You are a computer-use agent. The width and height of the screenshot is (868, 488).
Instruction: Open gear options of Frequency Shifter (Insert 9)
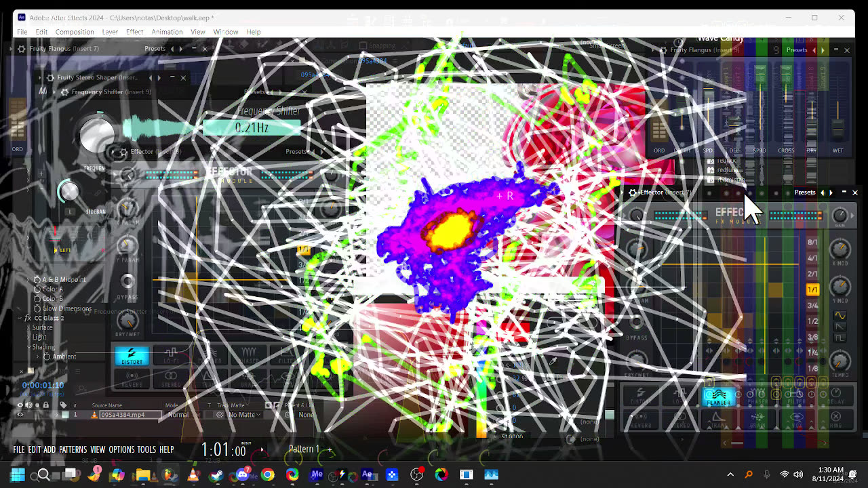tap(64, 92)
